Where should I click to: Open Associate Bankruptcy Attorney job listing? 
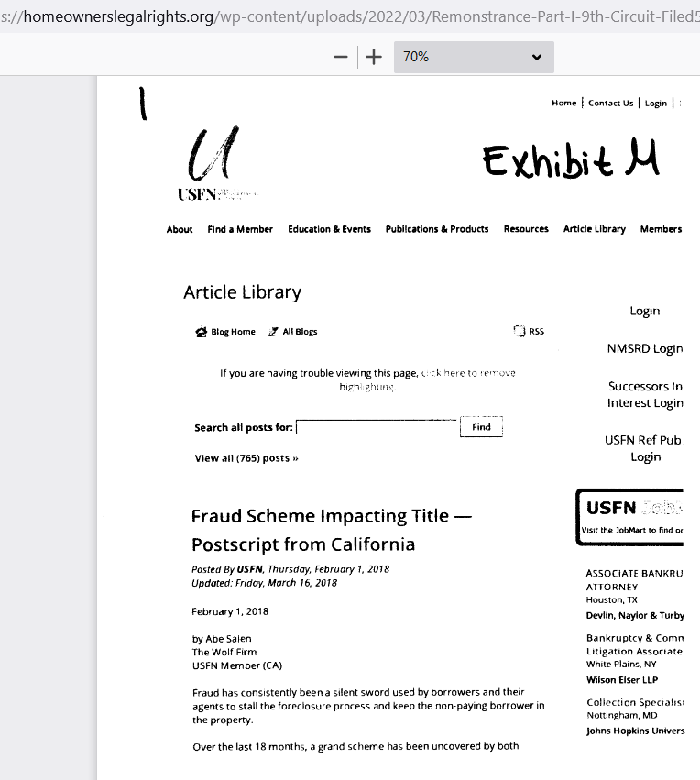(x=634, y=580)
